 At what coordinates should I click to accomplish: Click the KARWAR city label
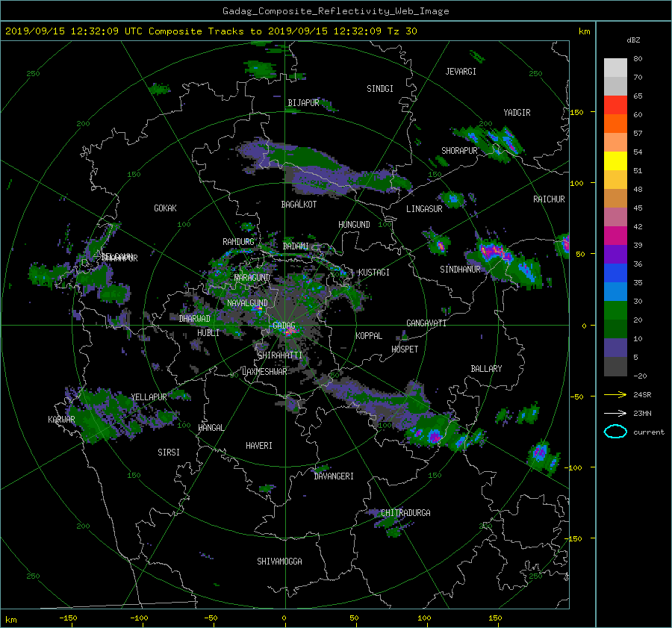61,420
